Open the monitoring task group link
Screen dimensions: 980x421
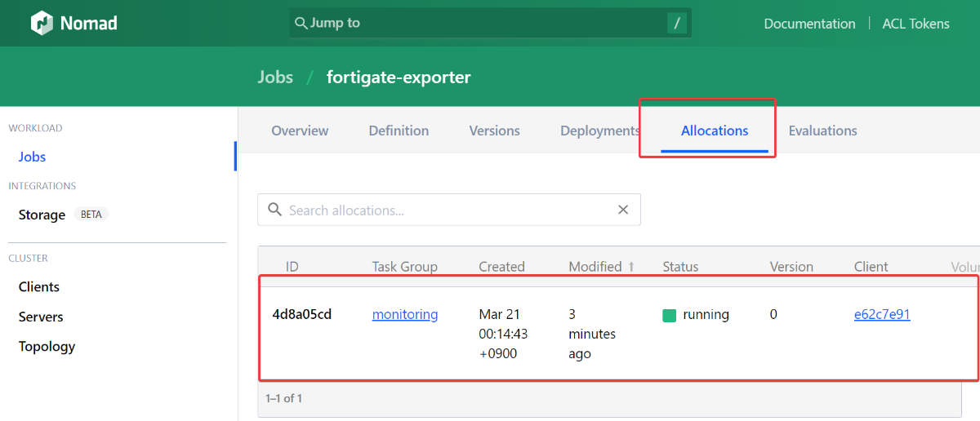405,314
